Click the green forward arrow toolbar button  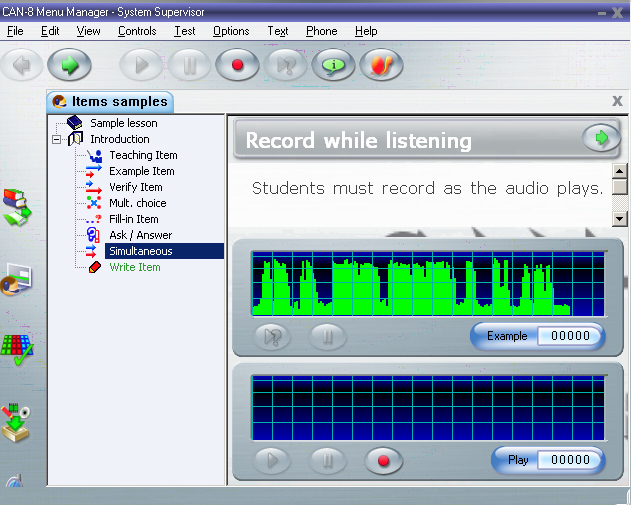69,65
